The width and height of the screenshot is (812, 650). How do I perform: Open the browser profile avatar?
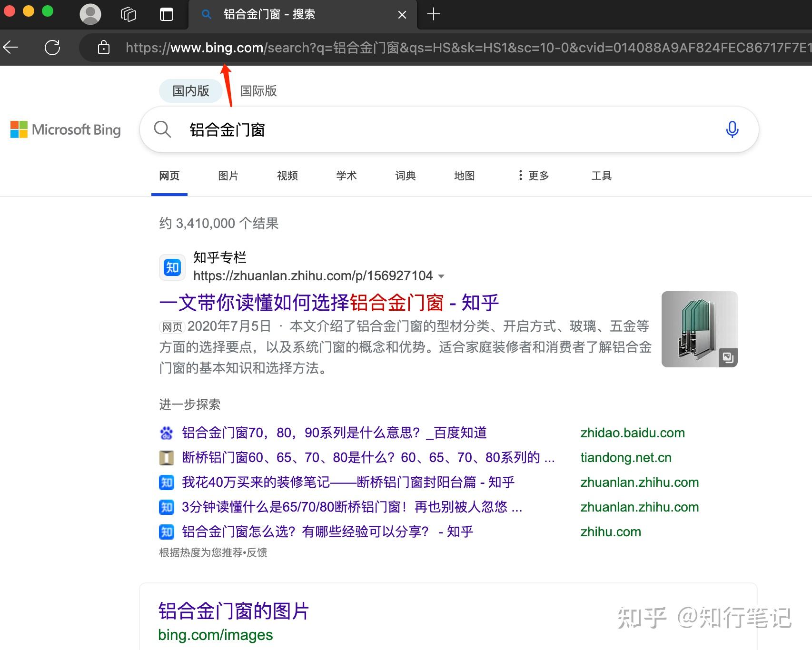pos(90,14)
